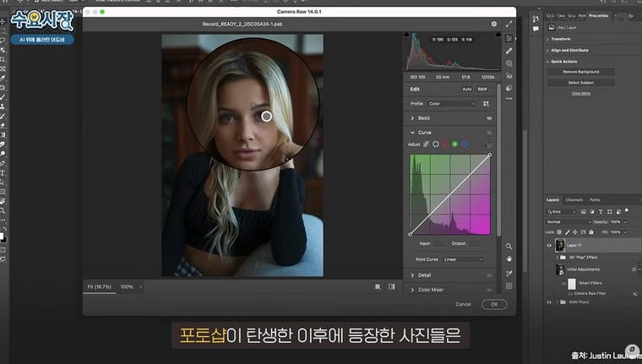Filter layers by type layer icon
The height and width of the screenshot is (364, 642).
tap(601, 212)
